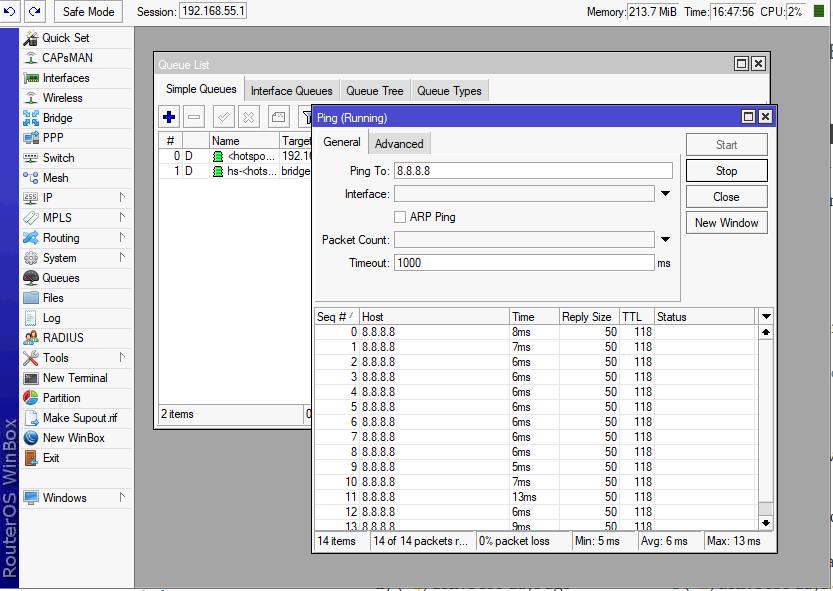Open Mesh menu item
Viewport: 833px width, 591px height.
pos(77,178)
